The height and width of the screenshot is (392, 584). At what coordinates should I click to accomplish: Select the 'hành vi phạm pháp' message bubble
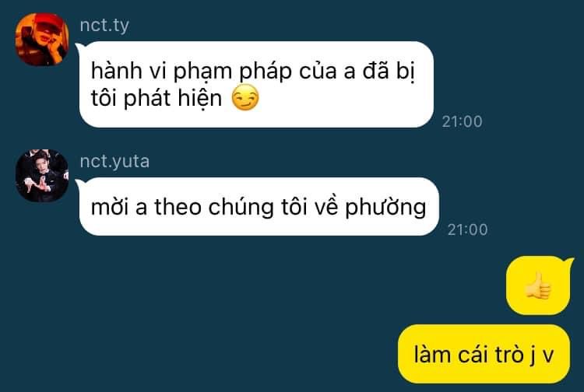(256, 85)
